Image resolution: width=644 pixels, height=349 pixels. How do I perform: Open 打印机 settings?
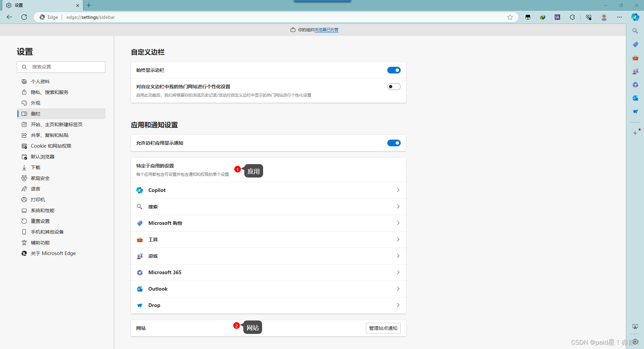(61, 200)
